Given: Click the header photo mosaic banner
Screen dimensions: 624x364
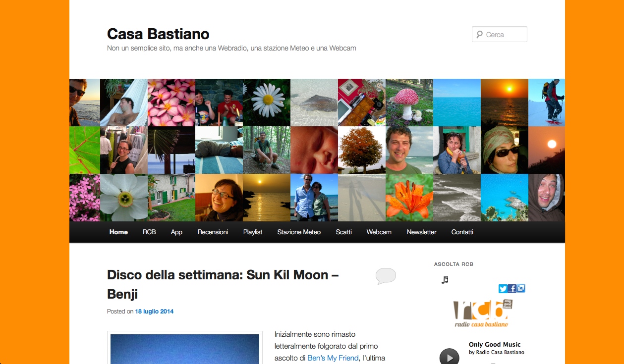Looking at the screenshot, I should [x=317, y=150].
